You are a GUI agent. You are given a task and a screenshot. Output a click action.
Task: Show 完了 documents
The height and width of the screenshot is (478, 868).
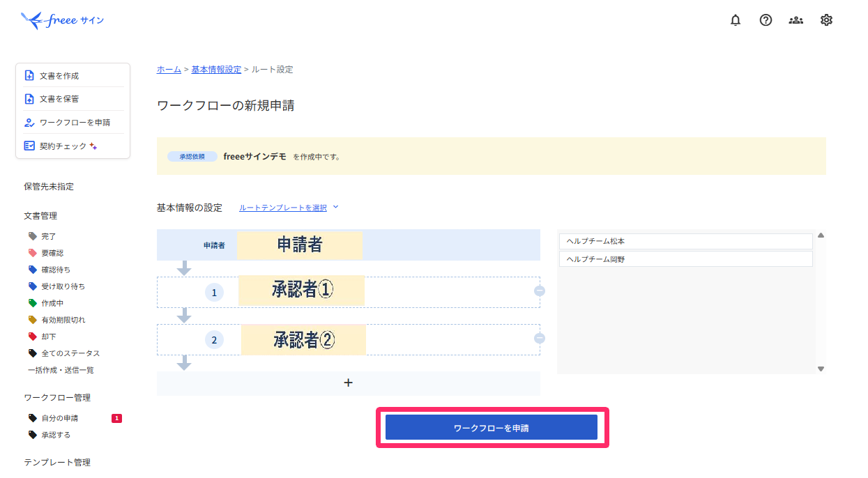point(48,236)
